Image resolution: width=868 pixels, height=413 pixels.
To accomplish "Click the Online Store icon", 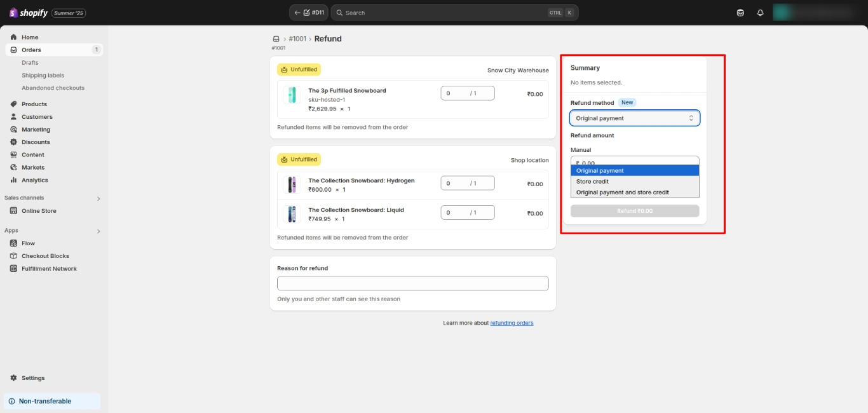I will click(13, 211).
